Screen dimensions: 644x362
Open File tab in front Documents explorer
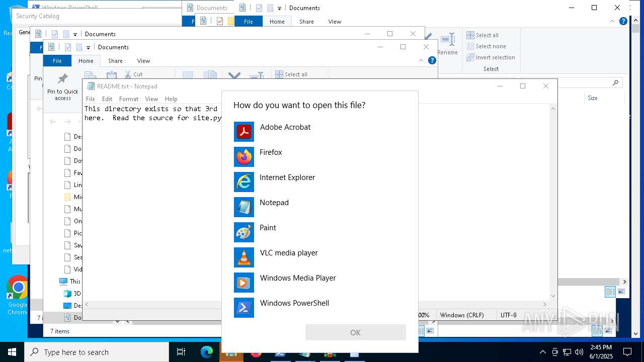57,61
